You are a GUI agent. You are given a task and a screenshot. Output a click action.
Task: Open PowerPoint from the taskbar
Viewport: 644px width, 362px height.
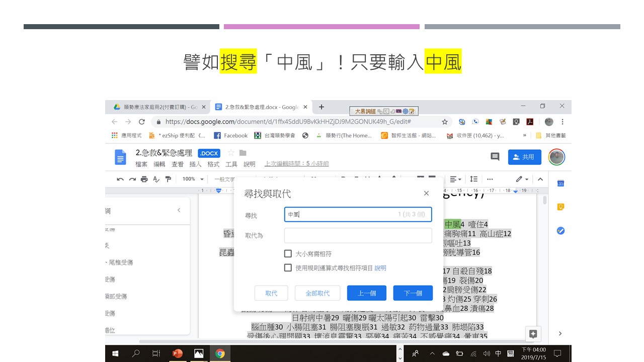click(x=178, y=353)
